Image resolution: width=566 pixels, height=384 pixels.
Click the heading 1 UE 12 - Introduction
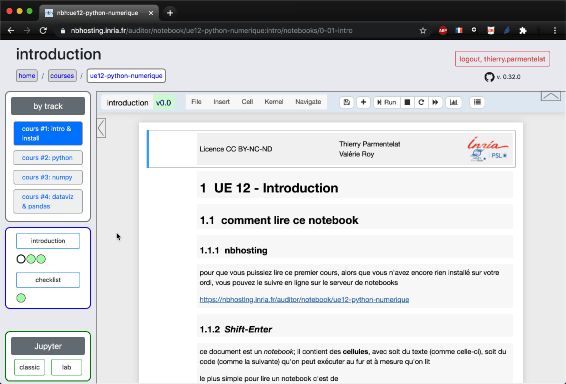269,188
